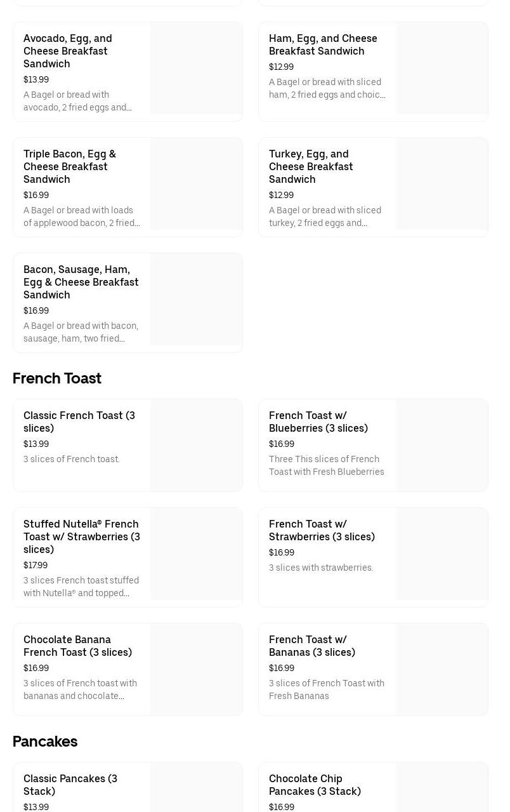Select Stuffed Nutella French Toast w/ Strawberries
Screen dimensions: 510x812
(81, 536)
